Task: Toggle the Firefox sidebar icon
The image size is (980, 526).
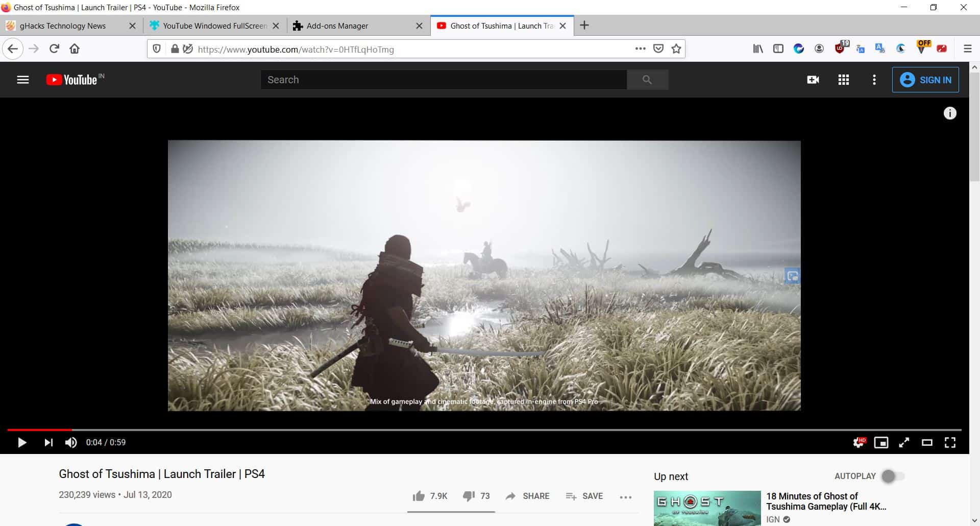Action: 778,49
